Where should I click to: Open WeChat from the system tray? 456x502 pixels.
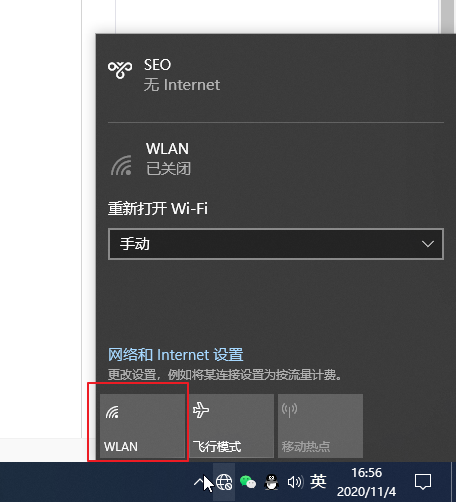(248, 482)
